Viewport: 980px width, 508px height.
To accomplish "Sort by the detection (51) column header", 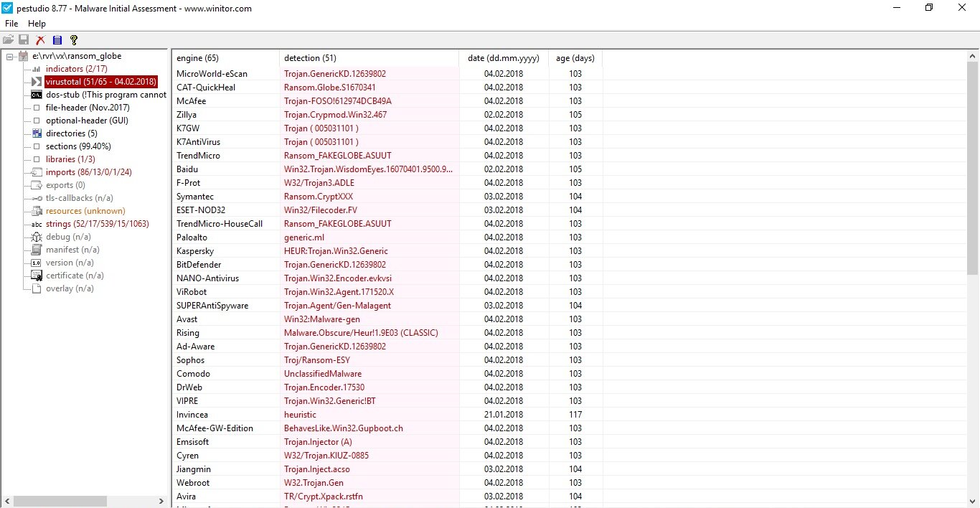I will pyautogui.click(x=369, y=58).
